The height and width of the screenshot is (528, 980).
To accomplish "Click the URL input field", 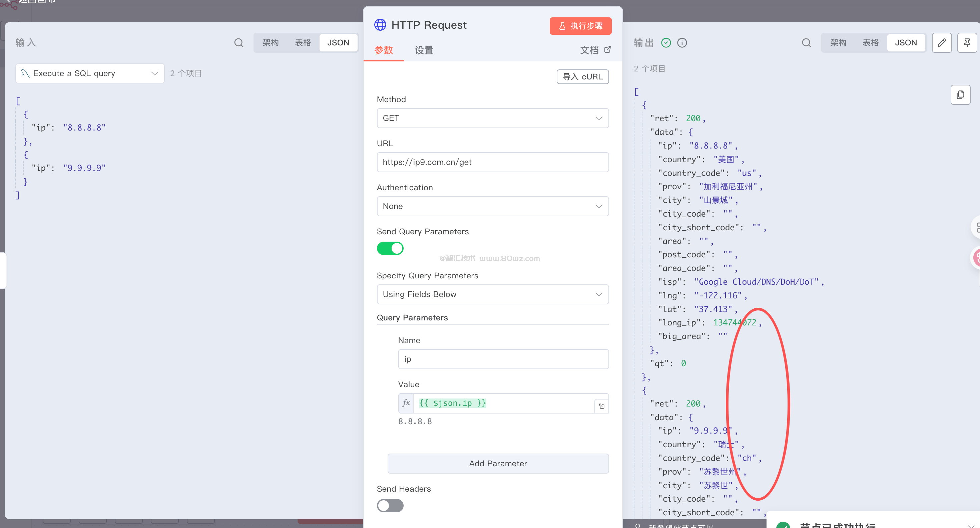I will [492, 162].
